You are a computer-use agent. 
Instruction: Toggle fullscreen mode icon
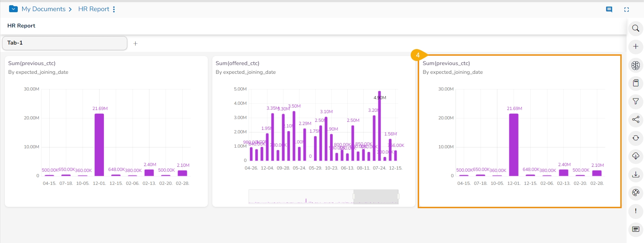pyautogui.click(x=627, y=9)
